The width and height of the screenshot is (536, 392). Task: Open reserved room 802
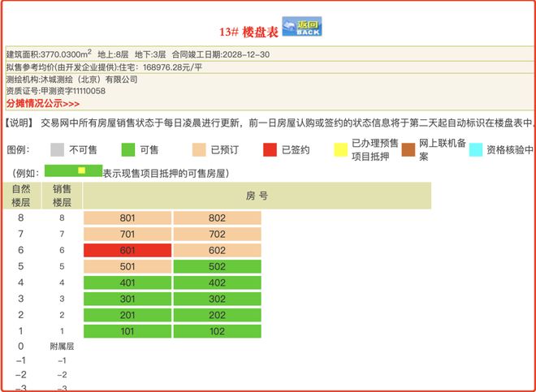[217, 218]
